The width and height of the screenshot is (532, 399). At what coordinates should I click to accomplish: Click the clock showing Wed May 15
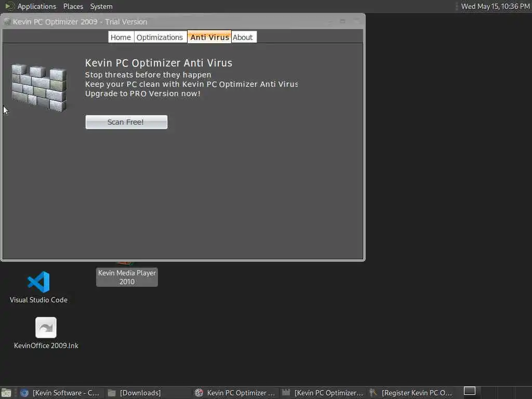495,6
